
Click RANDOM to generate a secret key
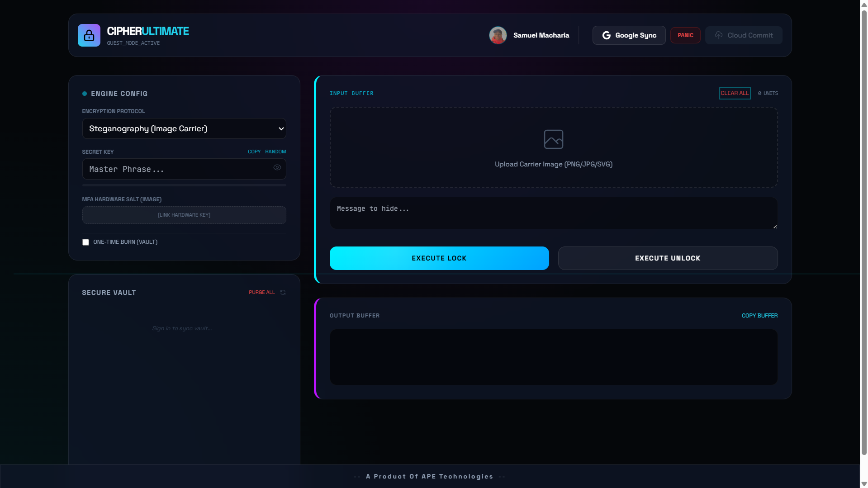click(275, 152)
